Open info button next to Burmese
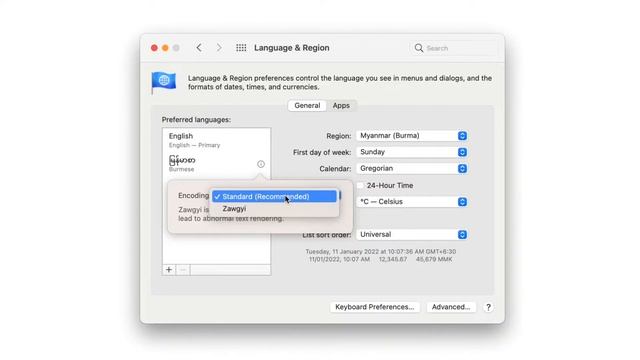Image resolution: width=640 pixels, height=360 pixels. pos(261,164)
